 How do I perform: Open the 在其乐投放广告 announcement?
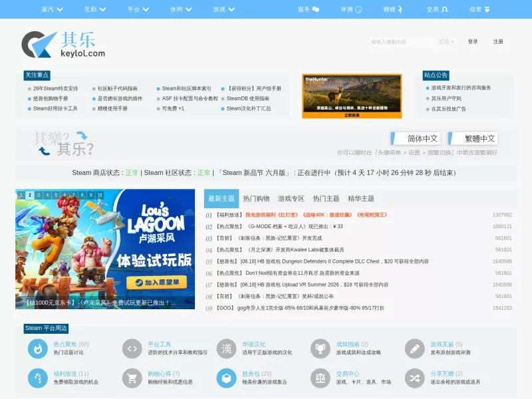click(448, 109)
